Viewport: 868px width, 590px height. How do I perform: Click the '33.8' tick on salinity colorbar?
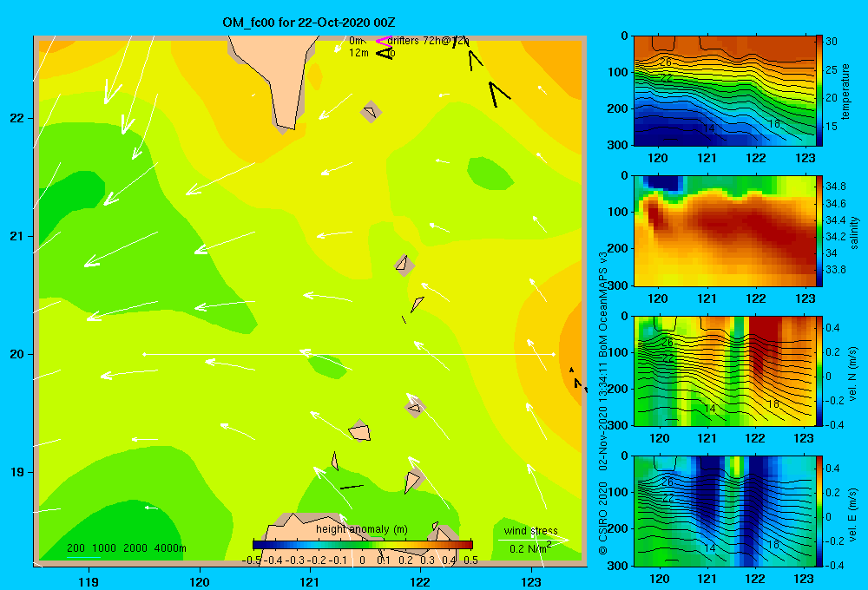[x=835, y=270]
